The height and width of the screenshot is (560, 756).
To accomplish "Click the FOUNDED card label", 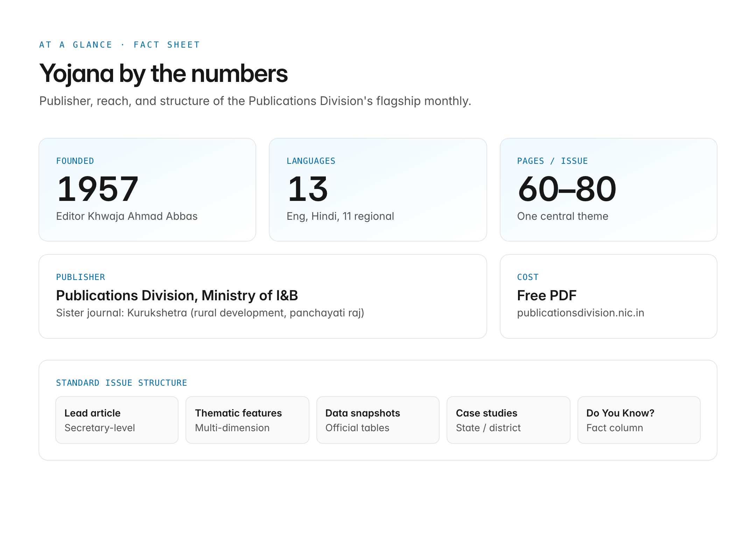I will pyautogui.click(x=75, y=161).
